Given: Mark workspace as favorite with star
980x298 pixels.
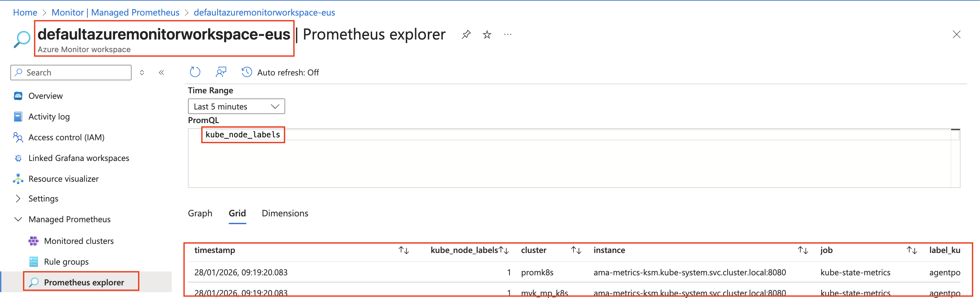Looking at the screenshot, I should tap(487, 35).
